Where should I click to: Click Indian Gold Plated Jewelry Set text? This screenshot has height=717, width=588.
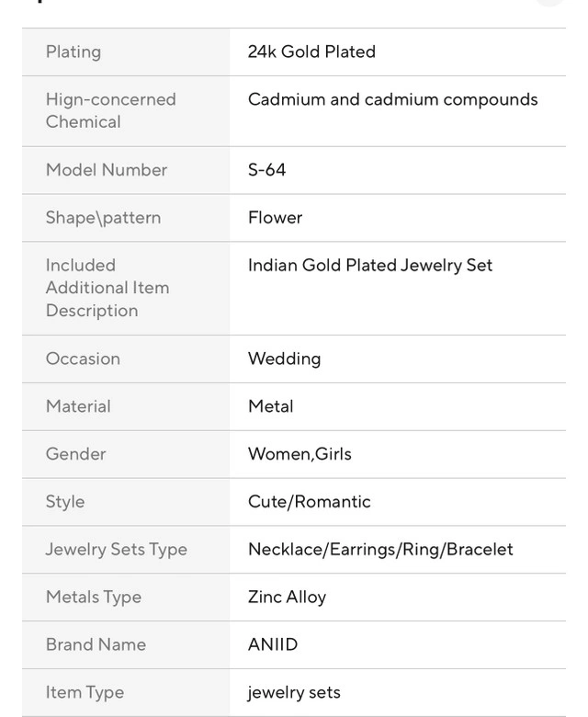pyautogui.click(x=370, y=266)
